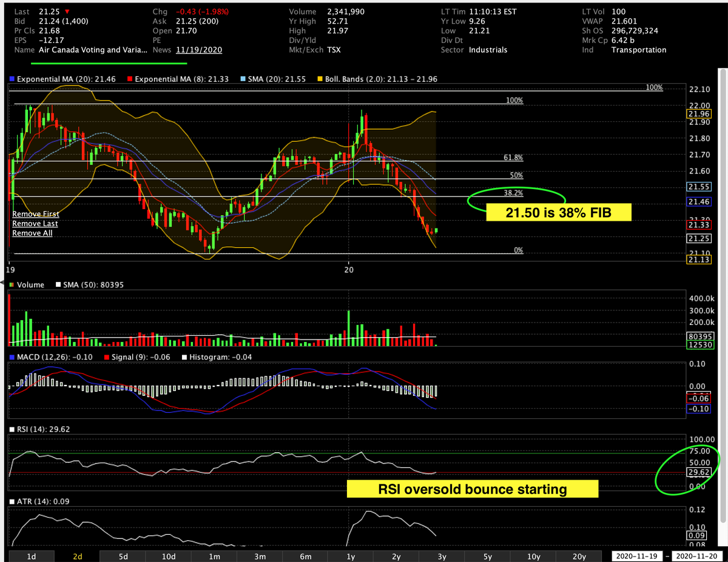Screen dimensions: 728x562
Task: Click the green Volume legend swatch
Action: tap(12, 284)
